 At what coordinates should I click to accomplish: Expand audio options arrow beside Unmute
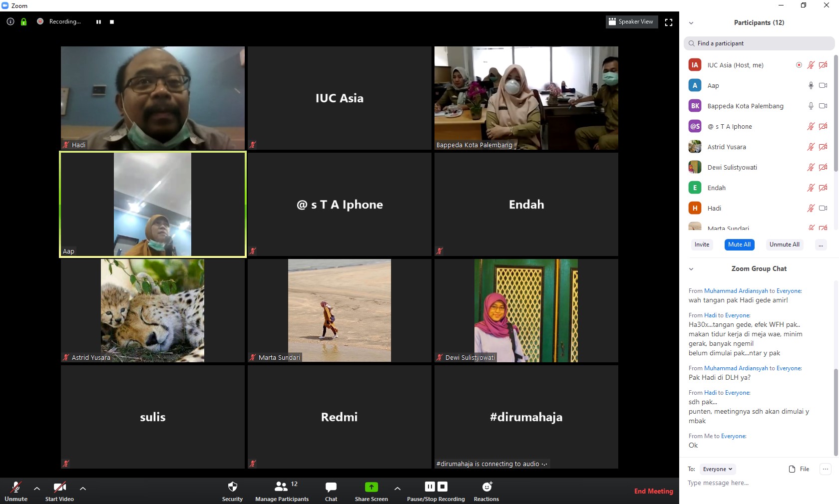point(37,489)
